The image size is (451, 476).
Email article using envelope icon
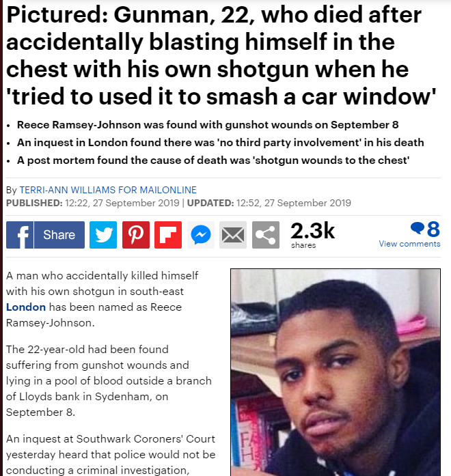coord(233,235)
